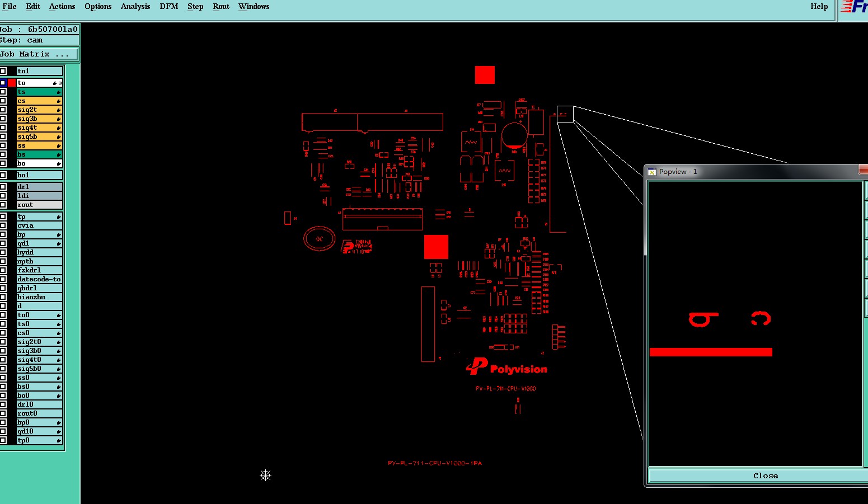Open the Windows menu
868x504 pixels.
click(254, 7)
